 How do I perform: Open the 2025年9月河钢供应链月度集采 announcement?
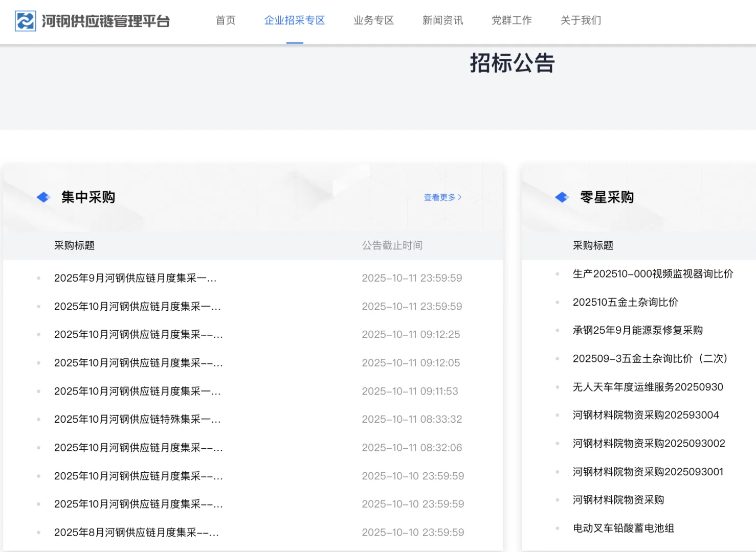click(136, 278)
